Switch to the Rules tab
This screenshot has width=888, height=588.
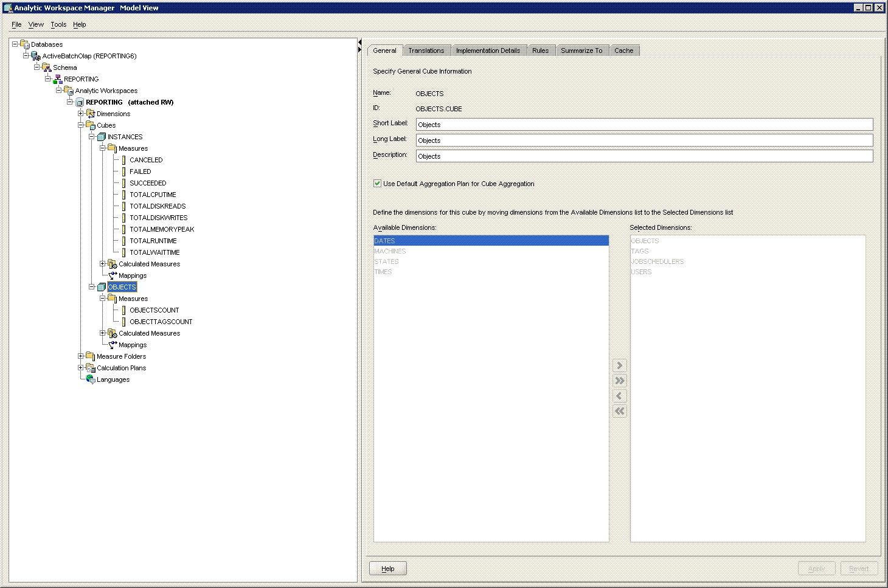tap(541, 50)
